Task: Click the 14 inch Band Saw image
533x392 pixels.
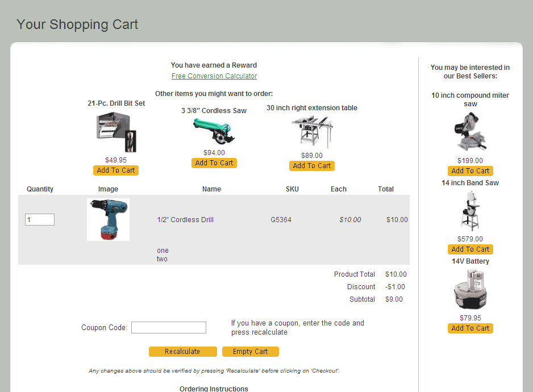Action: [x=470, y=211]
